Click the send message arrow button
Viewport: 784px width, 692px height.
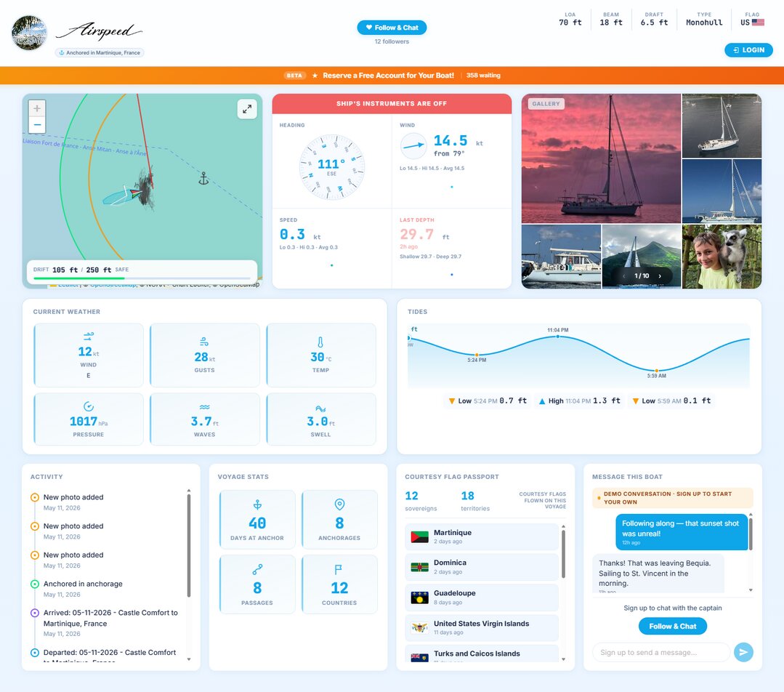(x=743, y=652)
